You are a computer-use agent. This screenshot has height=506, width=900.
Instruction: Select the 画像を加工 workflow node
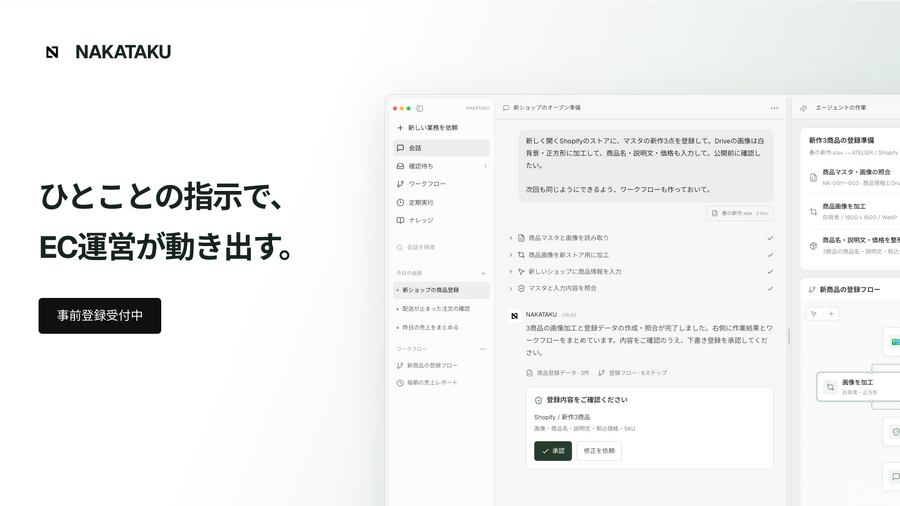pyautogui.click(x=858, y=387)
